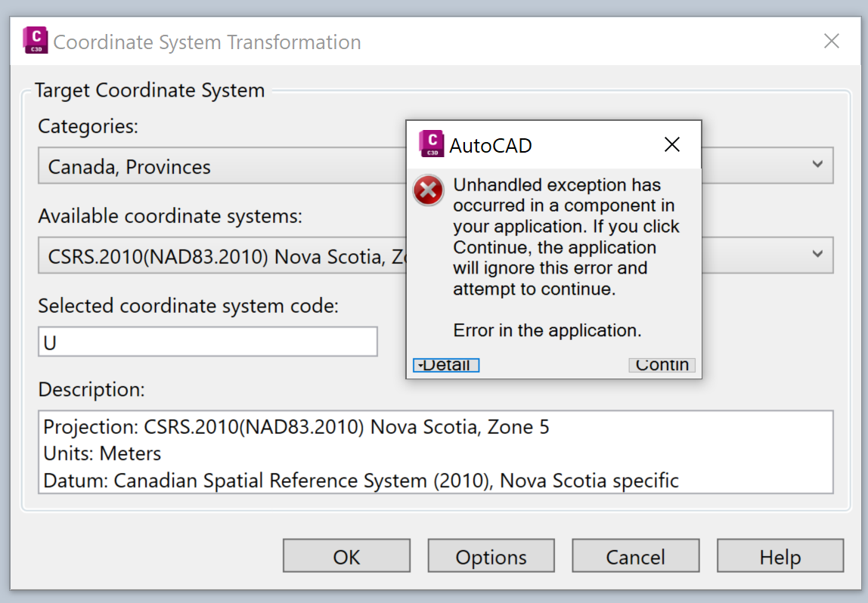Click the Civil 3D icon in the title bar
Image resolution: width=868 pixels, height=603 pixels.
pyautogui.click(x=35, y=41)
